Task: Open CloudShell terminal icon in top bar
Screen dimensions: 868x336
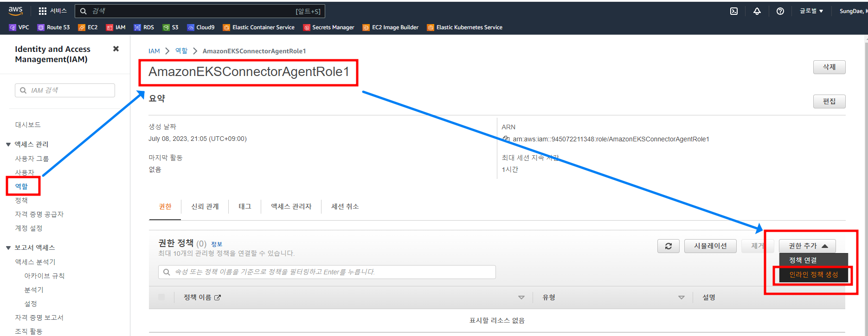Action: point(734,11)
